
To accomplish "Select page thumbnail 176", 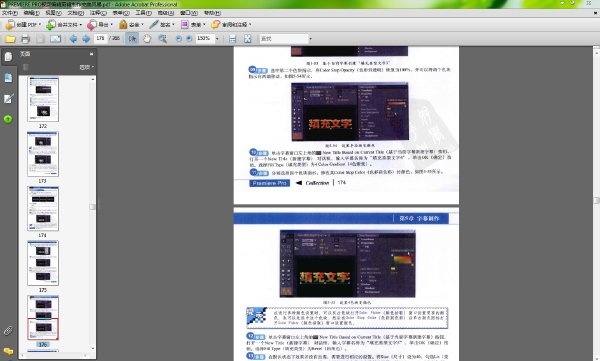I will pos(43,317).
